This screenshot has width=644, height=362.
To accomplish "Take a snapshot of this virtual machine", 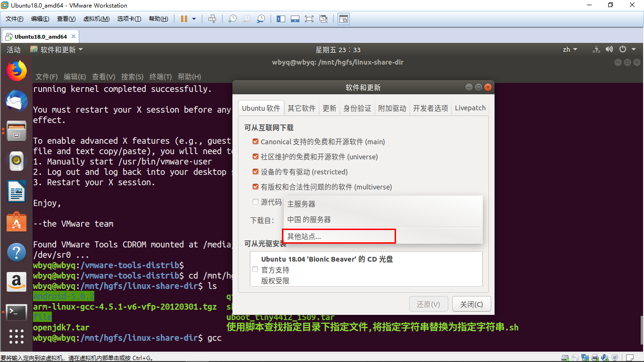I will pyautogui.click(x=232, y=19).
